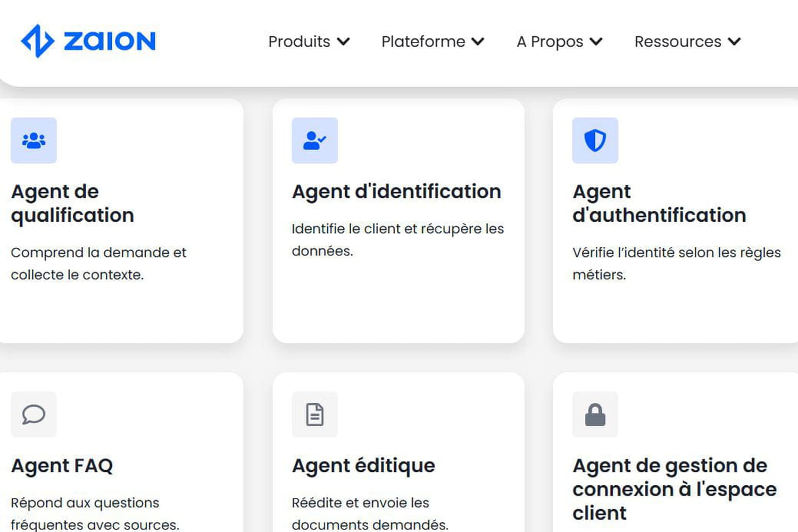Select the Agent de gestion de connexion card
This screenshot has width=798, height=532.
(676, 458)
